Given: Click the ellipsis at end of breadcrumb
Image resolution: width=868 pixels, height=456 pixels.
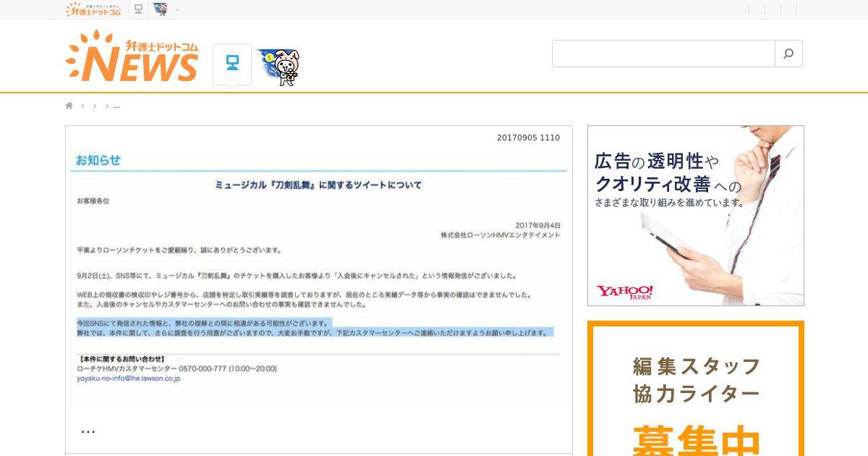Looking at the screenshot, I should click(x=116, y=106).
